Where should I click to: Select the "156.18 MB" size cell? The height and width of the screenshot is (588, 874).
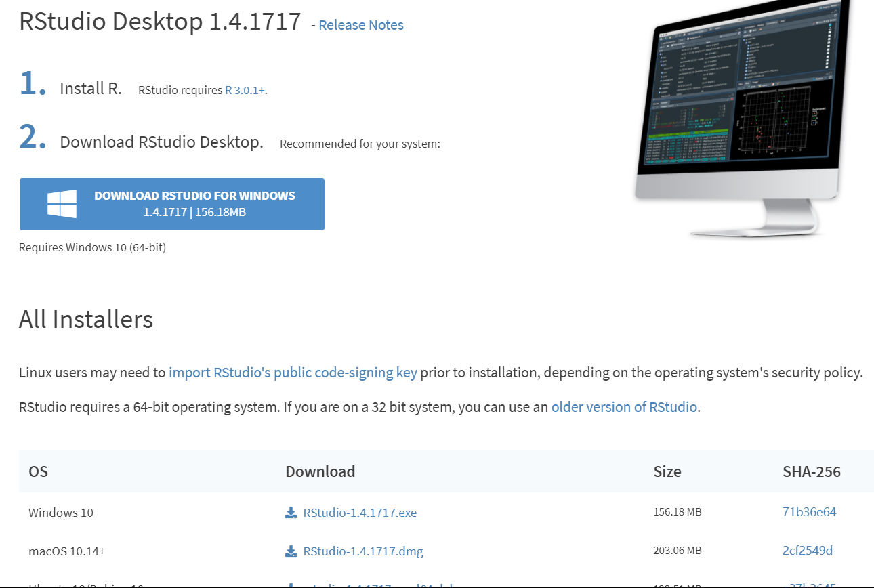coord(677,512)
